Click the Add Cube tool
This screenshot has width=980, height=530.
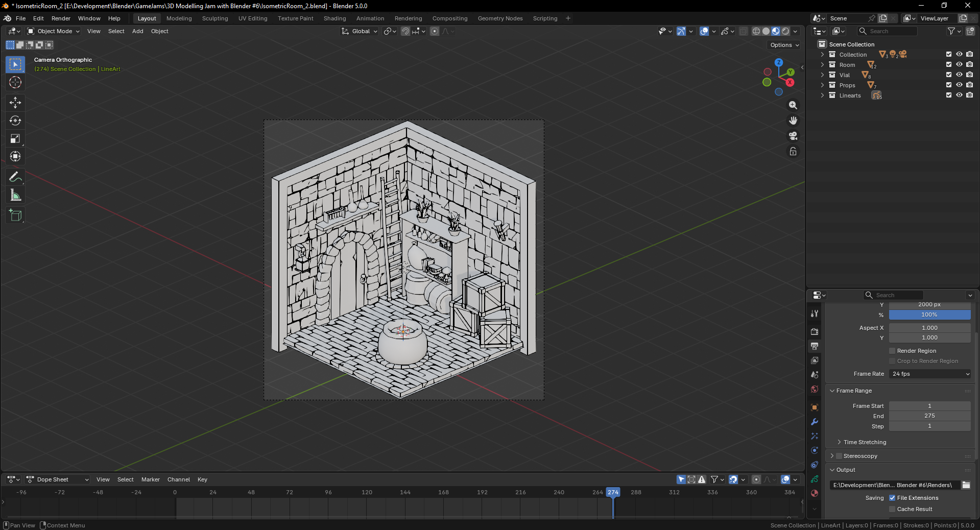[15, 215]
